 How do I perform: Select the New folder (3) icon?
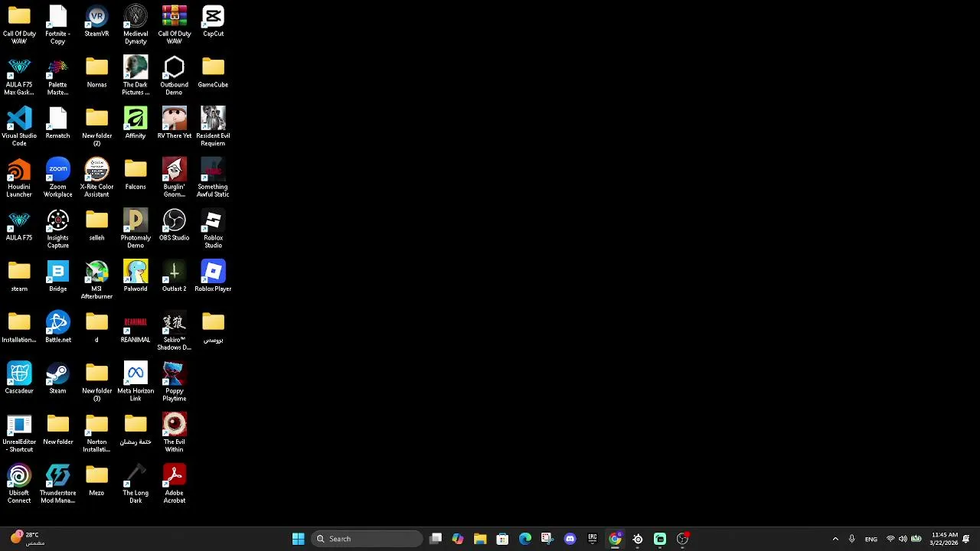tap(96, 383)
